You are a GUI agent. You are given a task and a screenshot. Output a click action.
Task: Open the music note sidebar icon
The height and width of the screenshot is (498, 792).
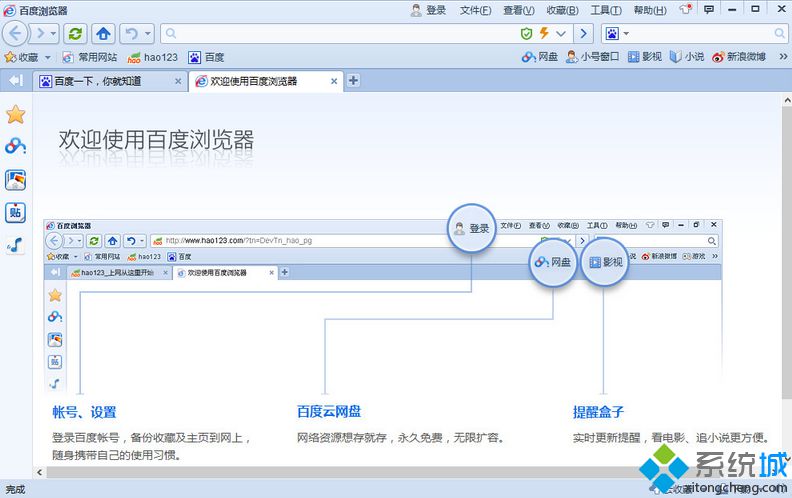click(16, 245)
